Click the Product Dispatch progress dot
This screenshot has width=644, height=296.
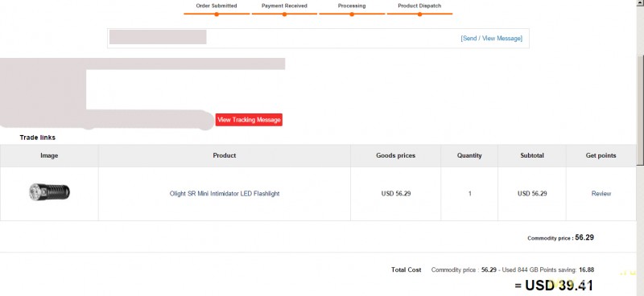click(x=419, y=14)
